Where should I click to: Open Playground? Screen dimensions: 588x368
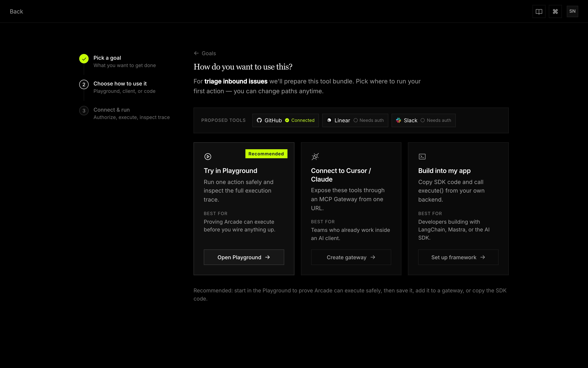[x=244, y=257]
